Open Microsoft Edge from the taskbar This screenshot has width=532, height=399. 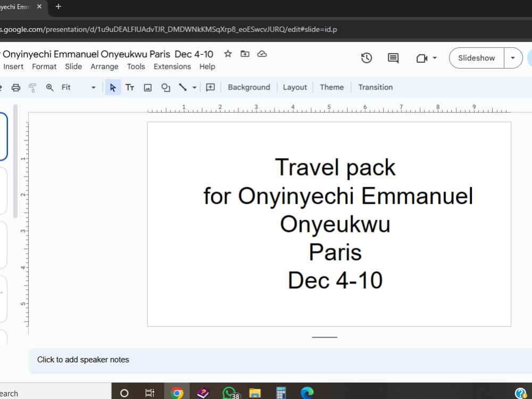307,393
